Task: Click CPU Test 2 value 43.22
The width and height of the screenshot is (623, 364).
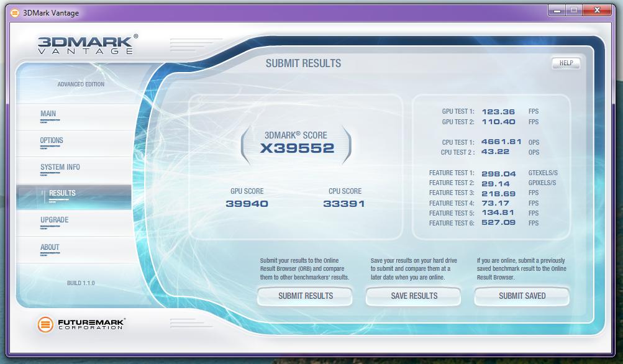Action: 495,152
